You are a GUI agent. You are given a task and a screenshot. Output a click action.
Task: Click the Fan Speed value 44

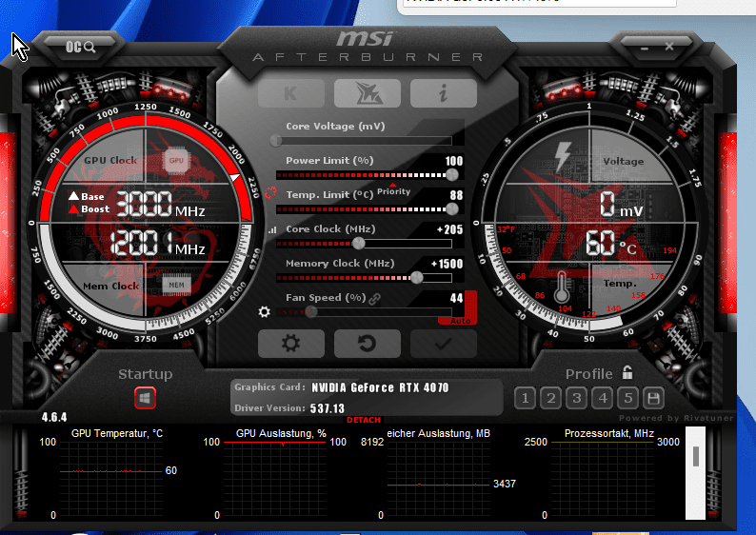456,298
